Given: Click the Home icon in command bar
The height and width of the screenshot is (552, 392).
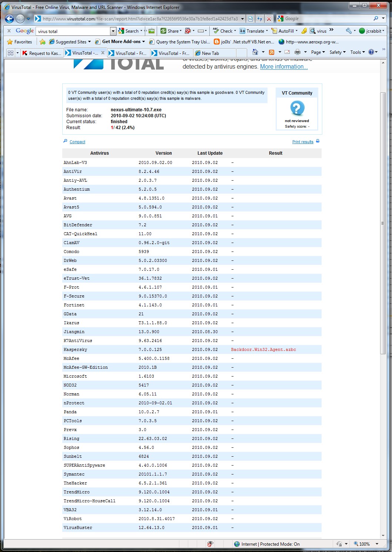Looking at the screenshot, I should pos(255,52).
